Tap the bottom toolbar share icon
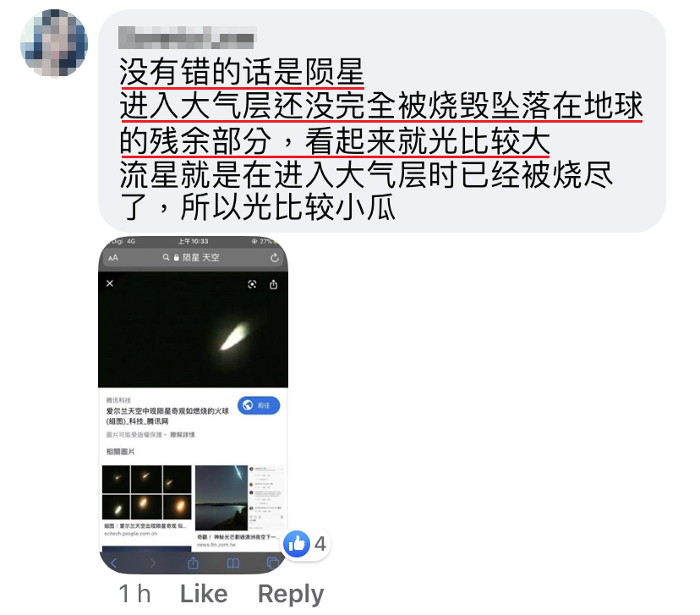The width and height of the screenshot is (700, 615). 193,563
